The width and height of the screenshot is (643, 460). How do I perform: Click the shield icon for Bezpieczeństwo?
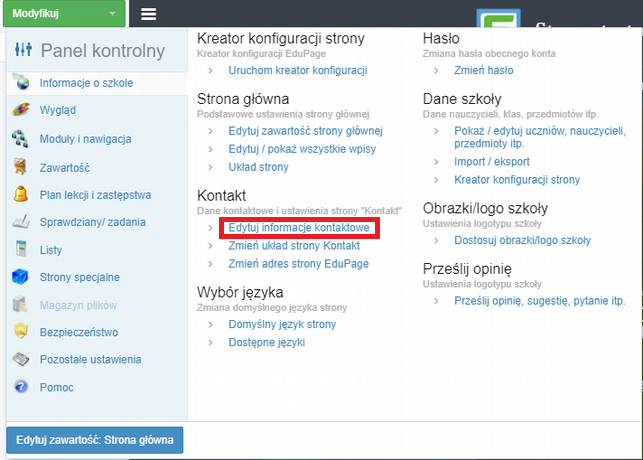21,331
